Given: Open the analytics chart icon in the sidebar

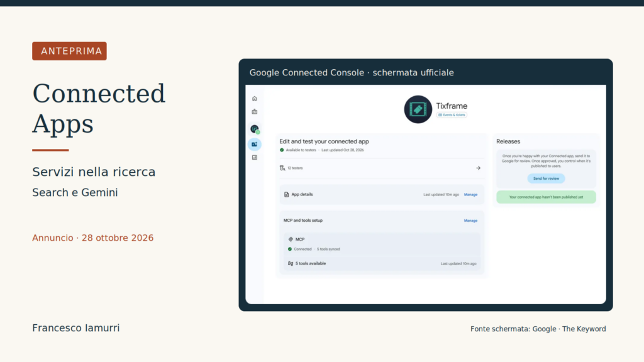Looking at the screenshot, I should (x=254, y=158).
